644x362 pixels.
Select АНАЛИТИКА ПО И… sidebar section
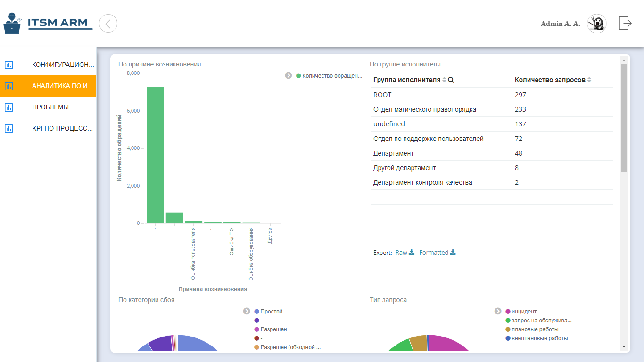tap(48, 86)
